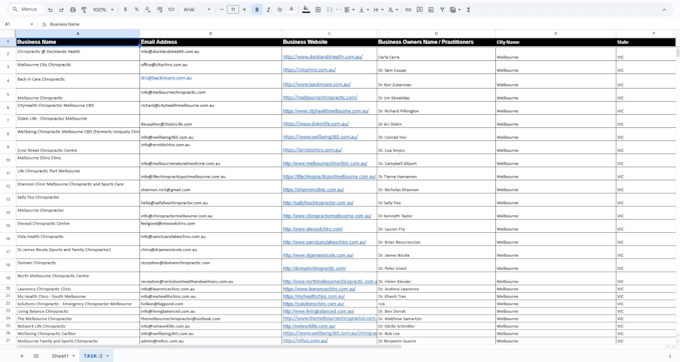
Task: Click the font size field showing 11
Action: coord(233,10)
